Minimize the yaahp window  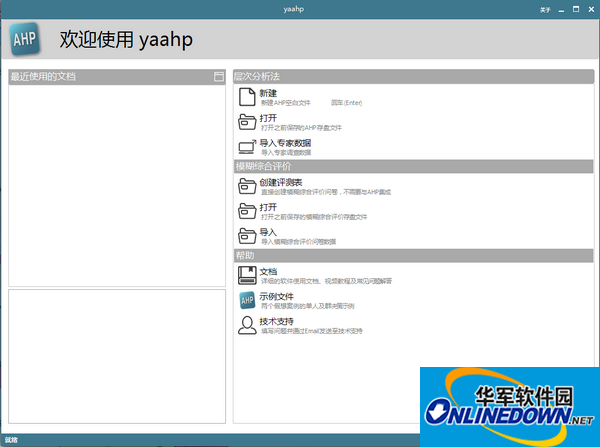[x=561, y=10]
